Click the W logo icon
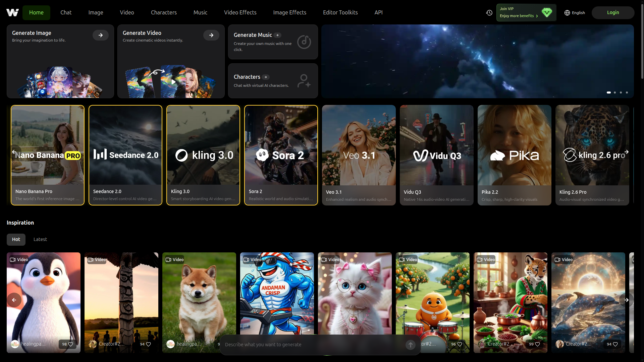 [12, 12]
